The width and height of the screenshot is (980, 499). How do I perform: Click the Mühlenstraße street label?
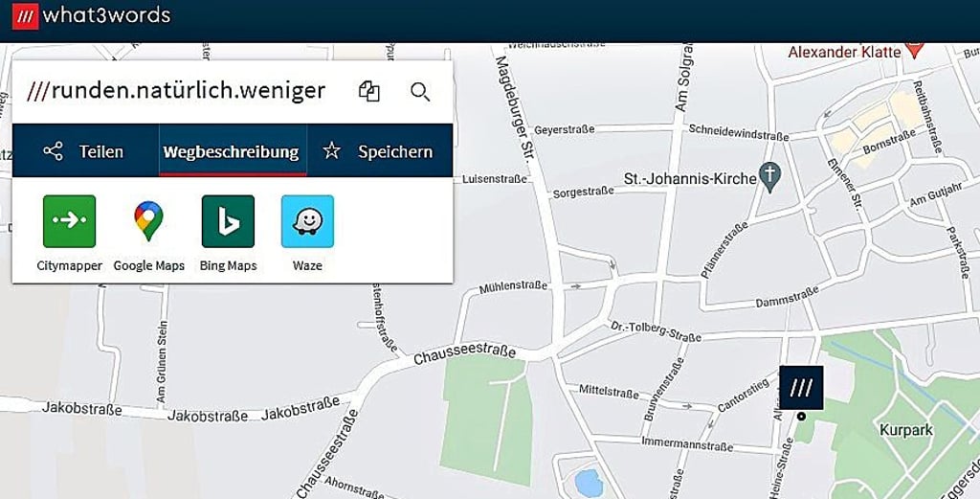[513, 287]
